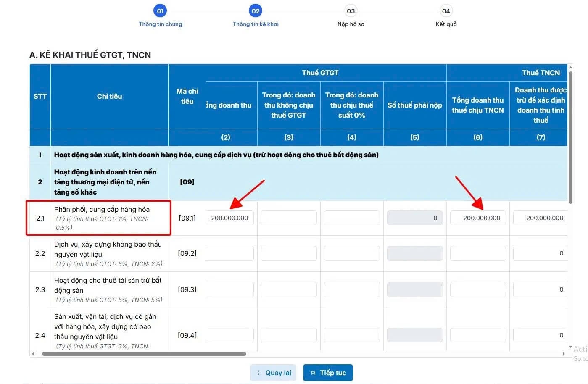Open the Nộp hồ sơ step label
588x384 pixels.
tap(351, 24)
